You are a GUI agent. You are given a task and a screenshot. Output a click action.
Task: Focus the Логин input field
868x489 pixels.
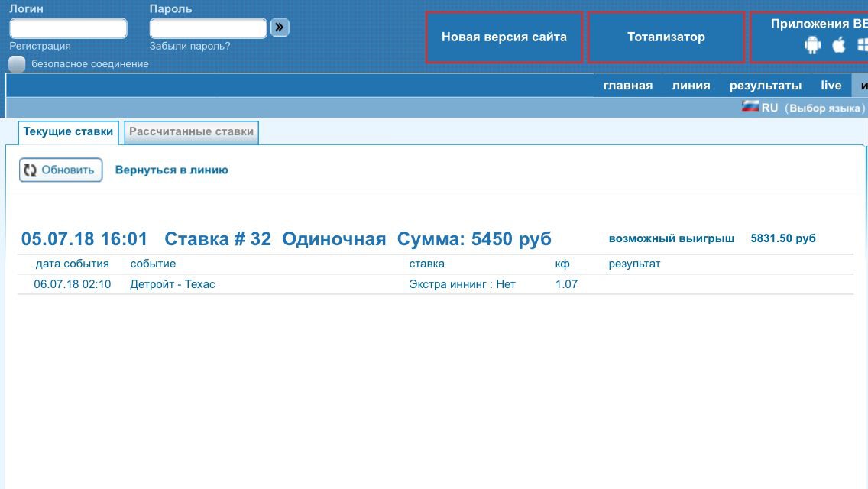click(68, 28)
